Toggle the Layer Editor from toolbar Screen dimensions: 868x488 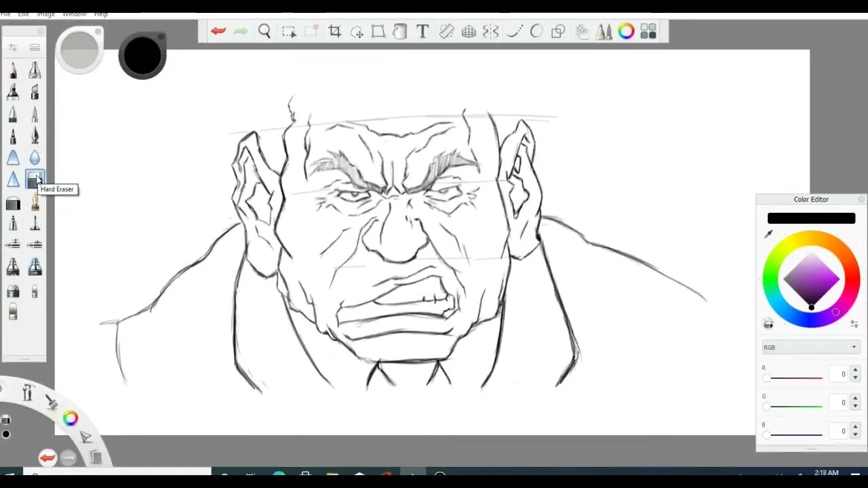[582, 31]
